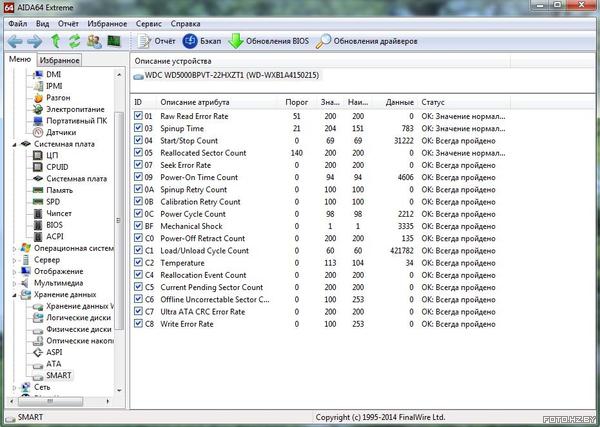Click the green Refresh icon
Image resolution: width=600 pixels, height=427 pixels.
click(75, 41)
